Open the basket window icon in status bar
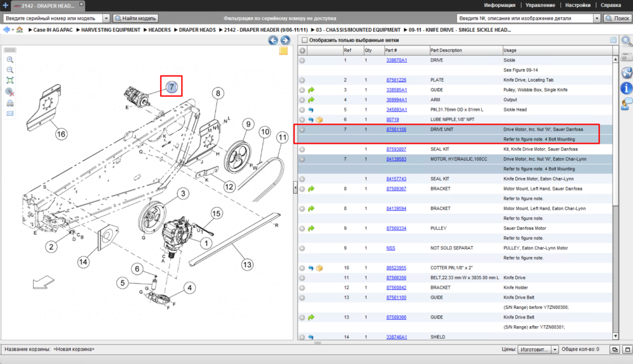This screenshot has height=364, width=633. [x=615, y=349]
